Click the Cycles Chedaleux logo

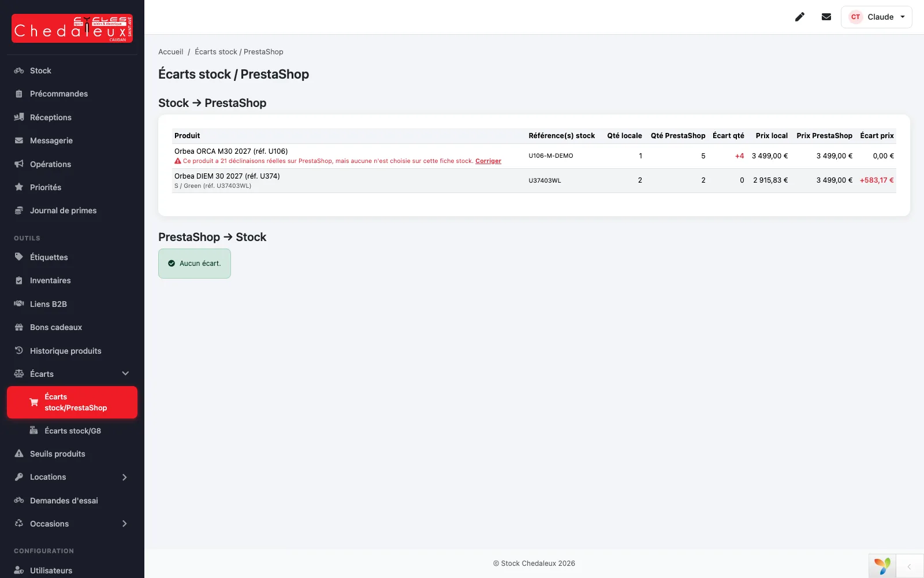[x=72, y=28]
